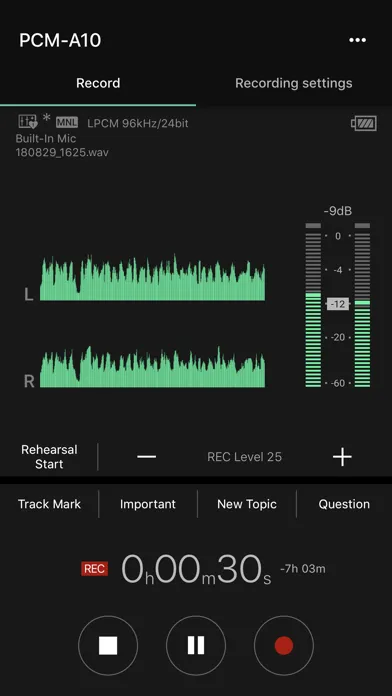Tap the scene select equalizer icon
The image size is (392, 696).
click(28, 122)
